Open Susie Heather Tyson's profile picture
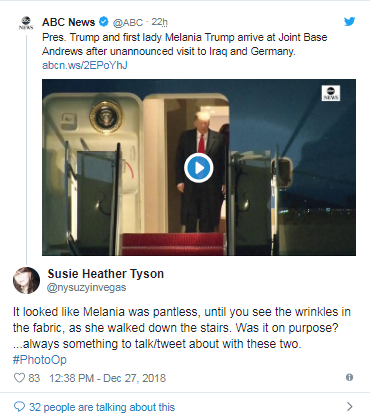The width and height of the screenshot is (370, 418). click(26, 280)
